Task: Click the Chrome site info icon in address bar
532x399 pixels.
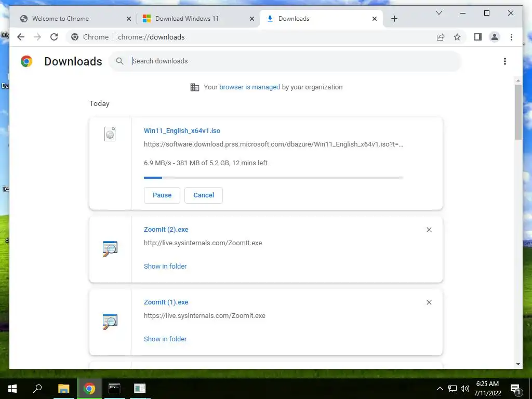Action: tap(75, 37)
